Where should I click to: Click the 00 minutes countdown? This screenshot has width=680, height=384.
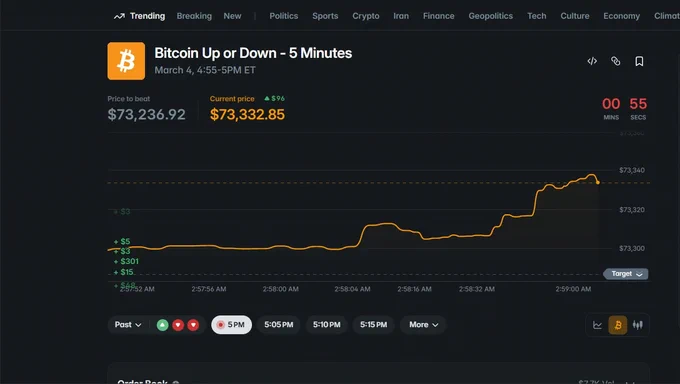(611, 104)
